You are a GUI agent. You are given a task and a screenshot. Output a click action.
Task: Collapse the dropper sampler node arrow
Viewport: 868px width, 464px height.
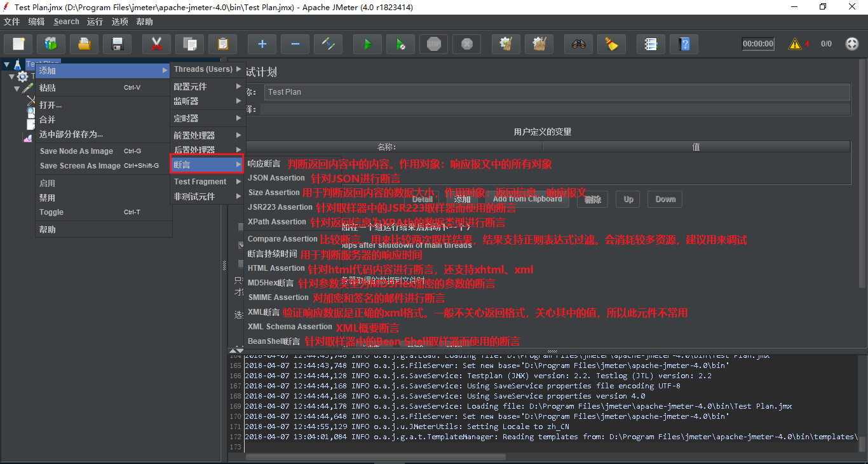[x=17, y=89]
